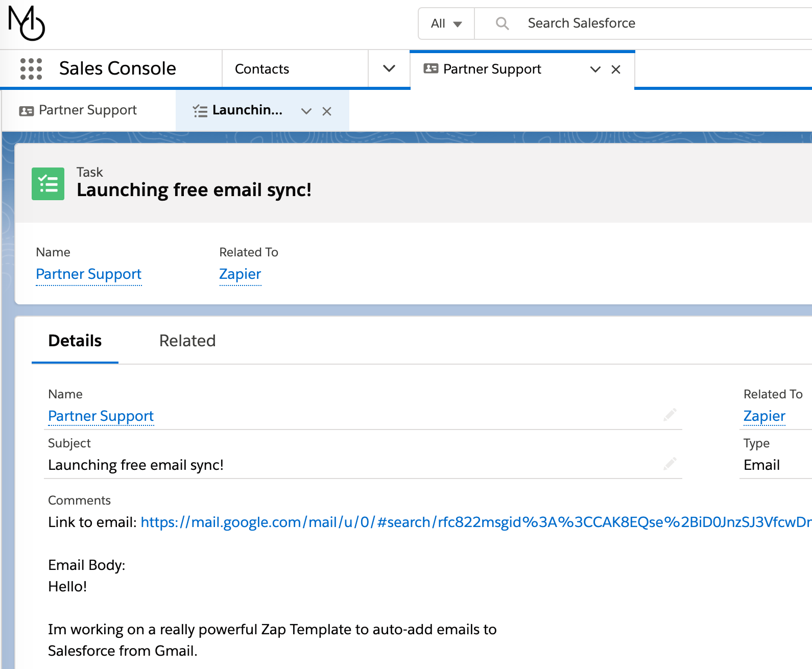Image resolution: width=812 pixels, height=669 pixels.
Task: Select the Launchin... subtab
Action: (247, 110)
